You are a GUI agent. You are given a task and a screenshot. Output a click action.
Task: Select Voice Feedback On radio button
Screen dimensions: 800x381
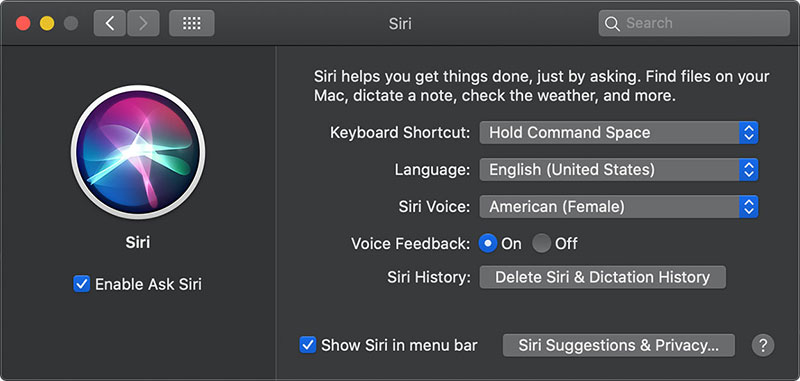pyautogui.click(x=488, y=243)
